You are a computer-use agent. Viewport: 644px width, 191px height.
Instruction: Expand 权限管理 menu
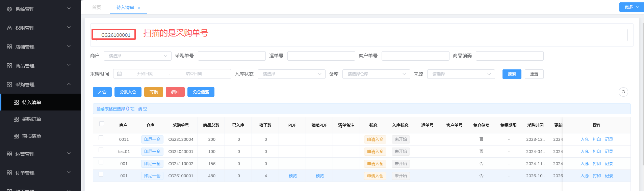pyautogui.click(x=69, y=27)
